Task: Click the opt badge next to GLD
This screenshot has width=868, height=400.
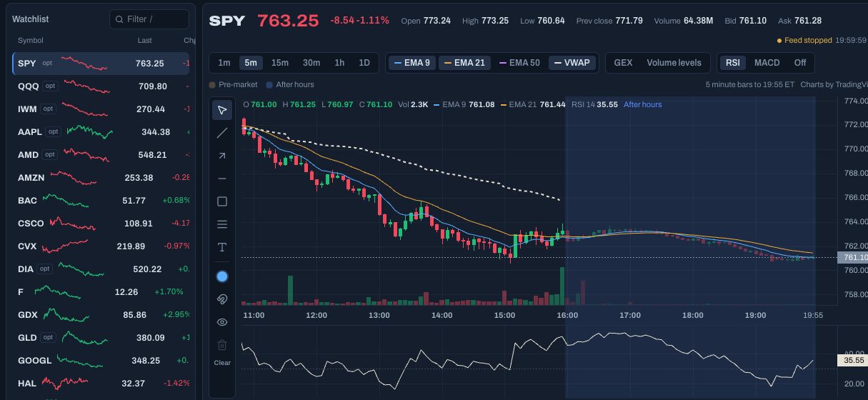Action: 49,338
